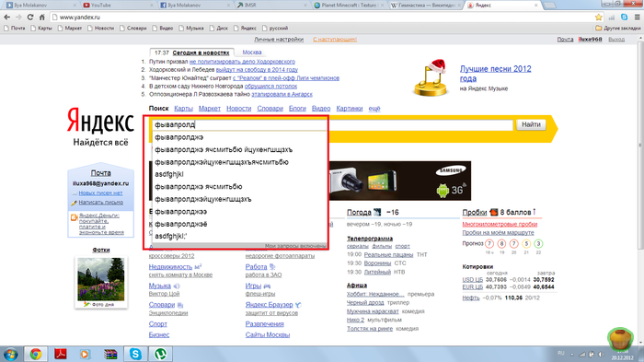Click traffic forecast circle for day 18

(489, 244)
